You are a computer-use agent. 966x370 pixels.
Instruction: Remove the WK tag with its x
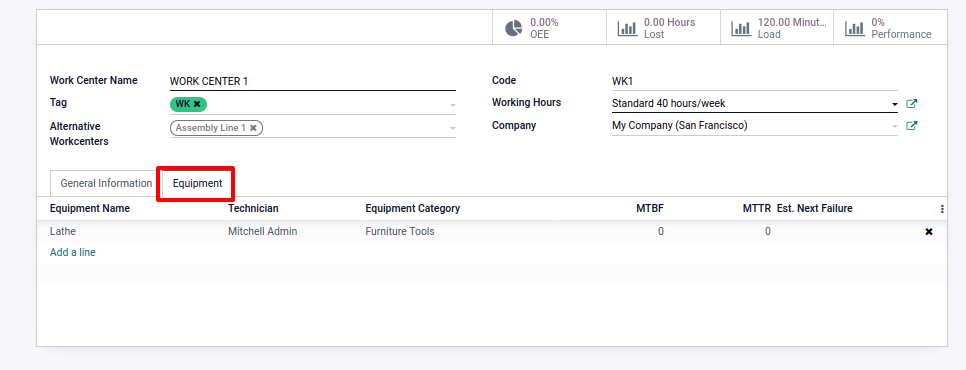[197, 104]
